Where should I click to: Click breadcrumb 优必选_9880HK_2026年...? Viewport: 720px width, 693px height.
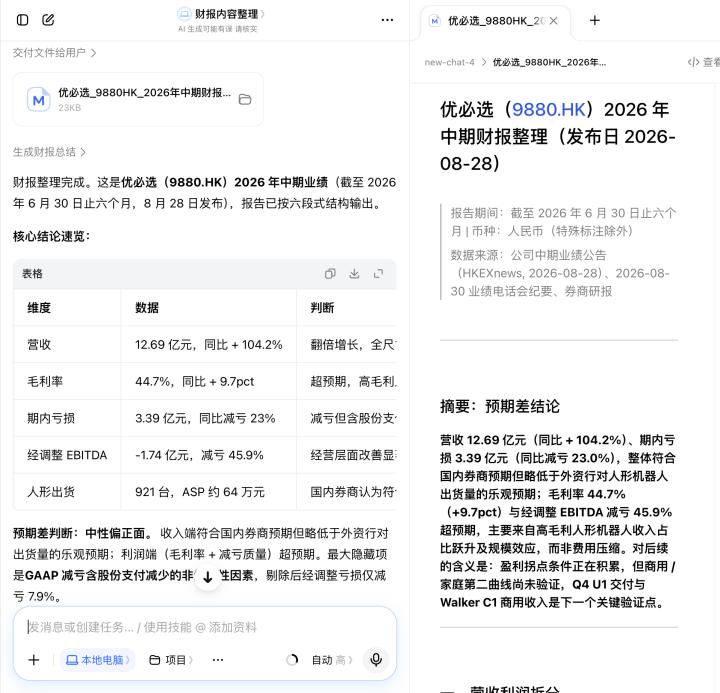coord(549,62)
